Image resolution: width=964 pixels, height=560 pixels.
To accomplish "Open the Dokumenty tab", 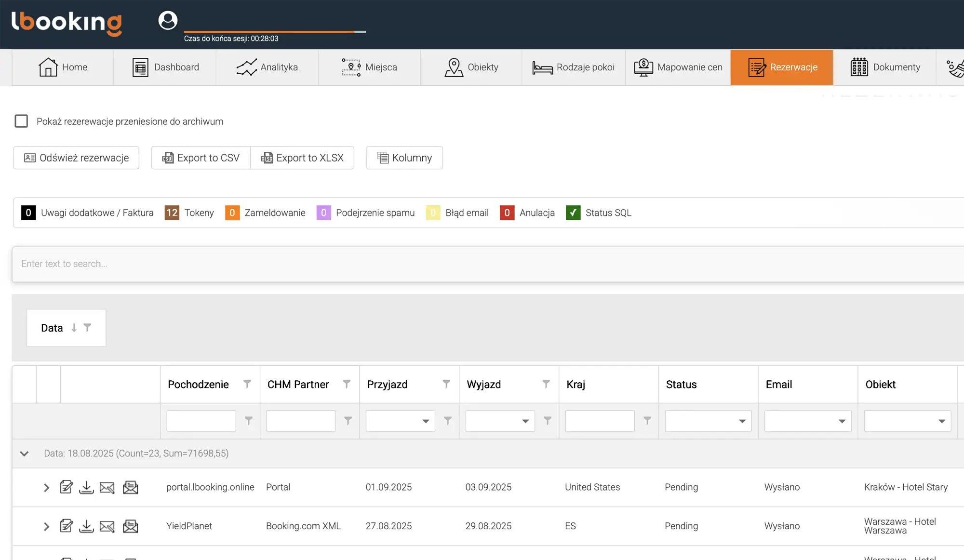I will point(885,67).
